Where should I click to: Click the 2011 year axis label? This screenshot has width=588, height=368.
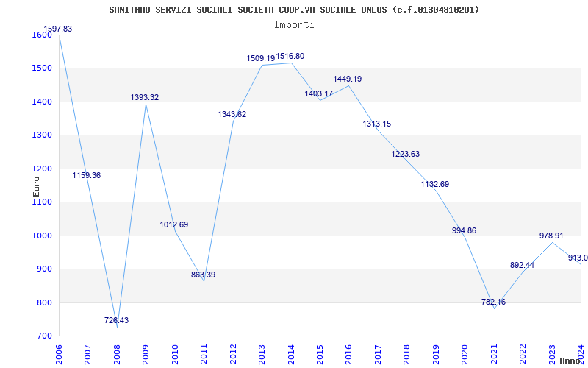click(x=204, y=354)
